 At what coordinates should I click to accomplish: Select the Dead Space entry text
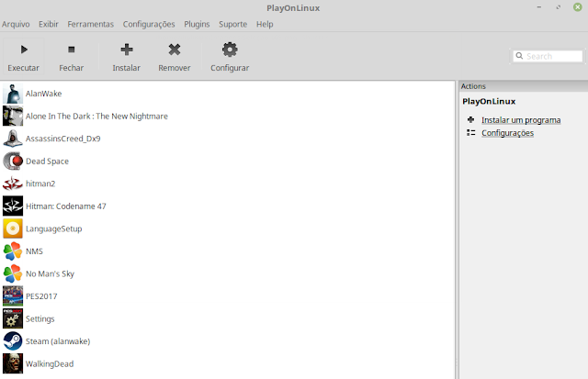[x=47, y=162]
